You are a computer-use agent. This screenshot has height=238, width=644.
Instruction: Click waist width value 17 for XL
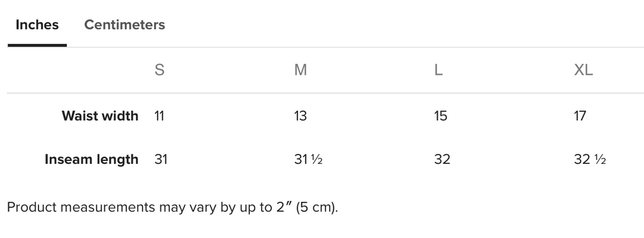[x=580, y=116]
